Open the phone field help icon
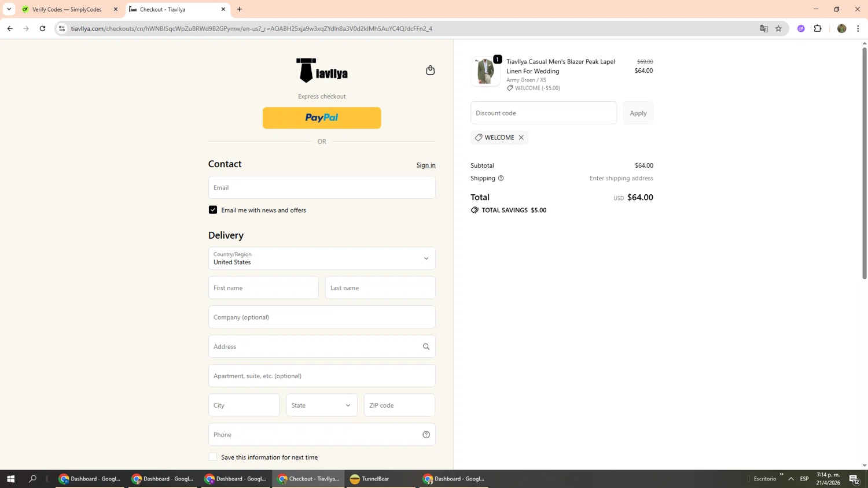 [x=426, y=435]
